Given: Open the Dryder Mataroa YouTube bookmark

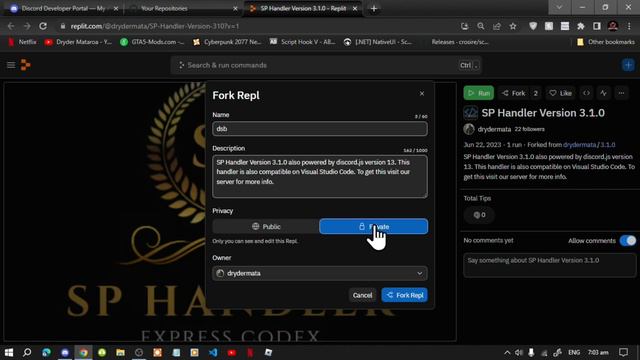Looking at the screenshot, I should pyautogui.click(x=78, y=42).
